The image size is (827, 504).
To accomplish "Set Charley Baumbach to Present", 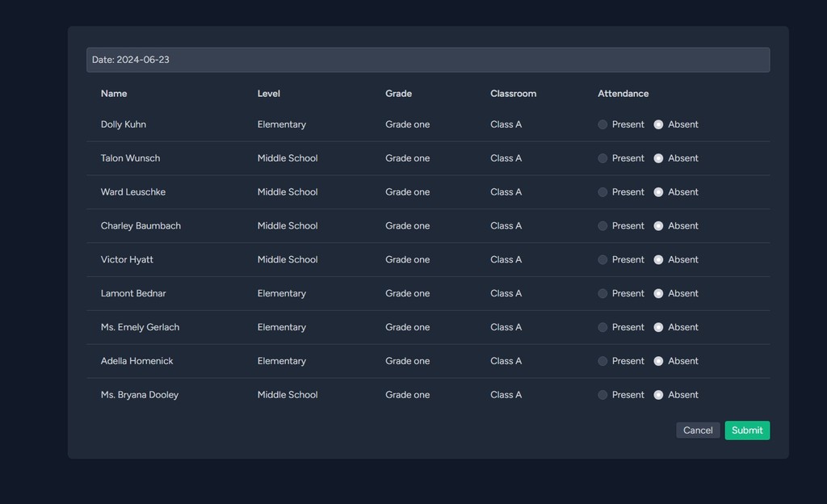I will pos(602,225).
